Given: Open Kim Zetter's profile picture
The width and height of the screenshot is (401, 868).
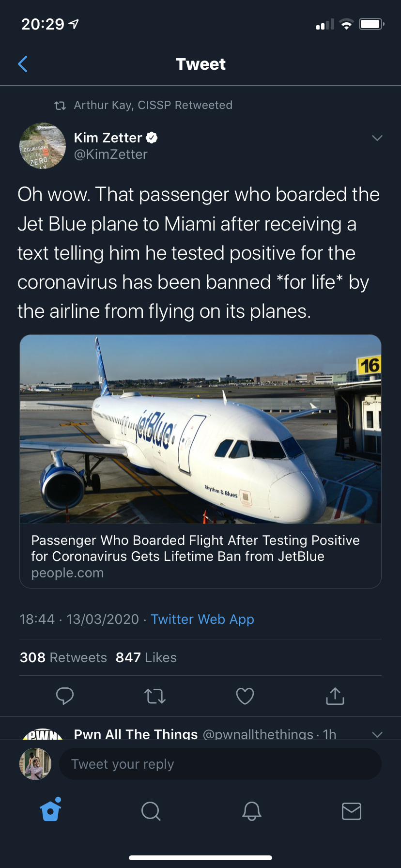Looking at the screenshot, I should pyautogui.click(x=43, y=145).
